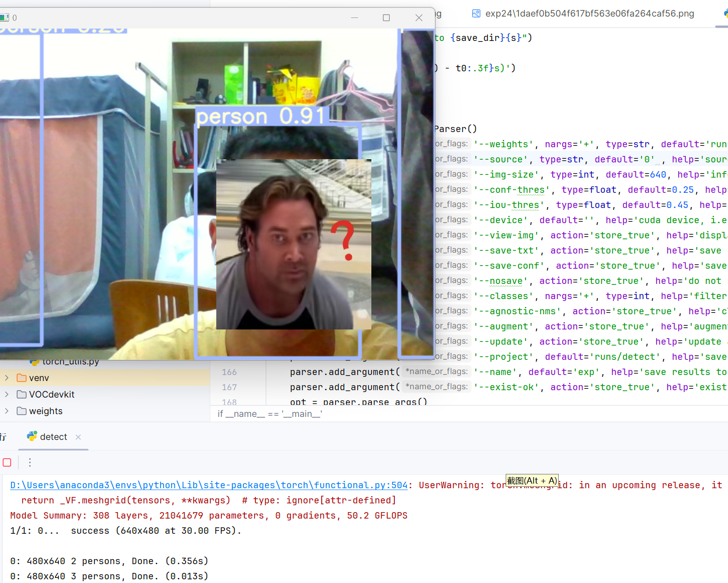Expand the VOCdevkit folder

7,394
